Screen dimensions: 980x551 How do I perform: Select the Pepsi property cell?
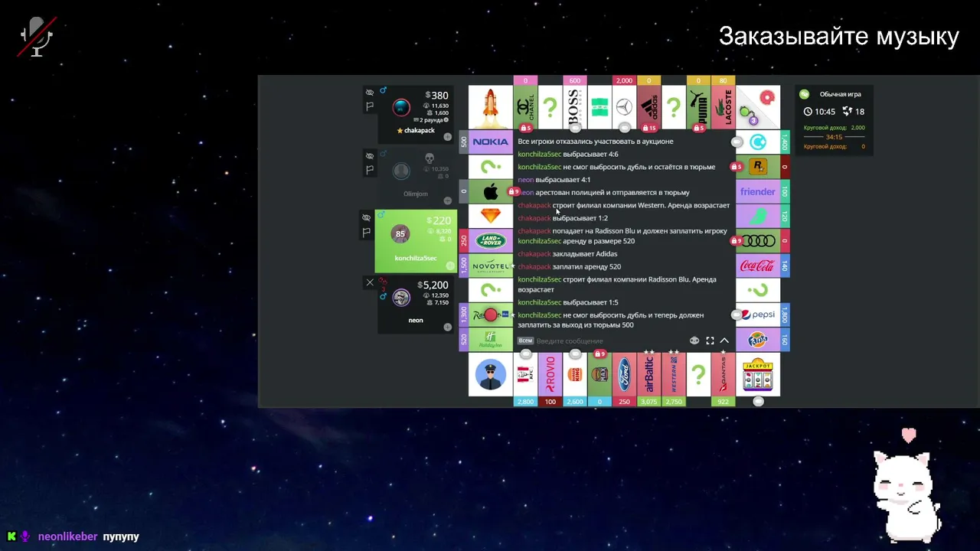(758, 315)
